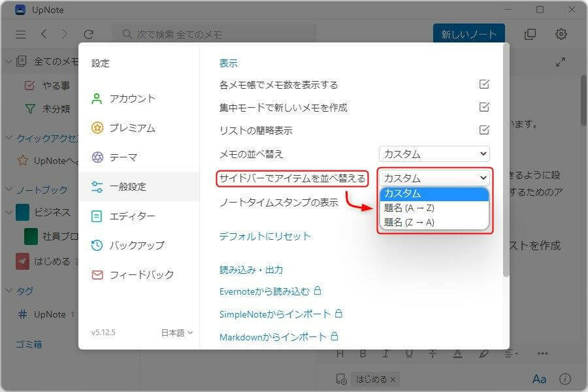Click the アカウント person icon

(97, 99)
